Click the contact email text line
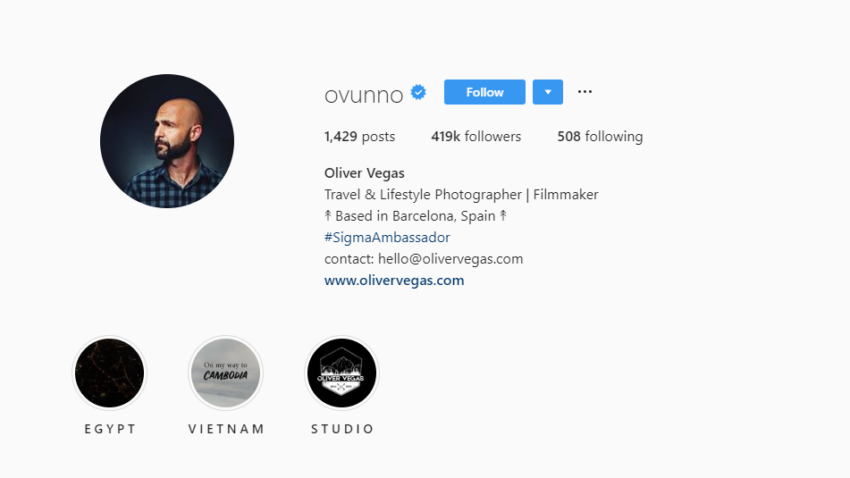850x478 pixels. [x=423, y=259]
